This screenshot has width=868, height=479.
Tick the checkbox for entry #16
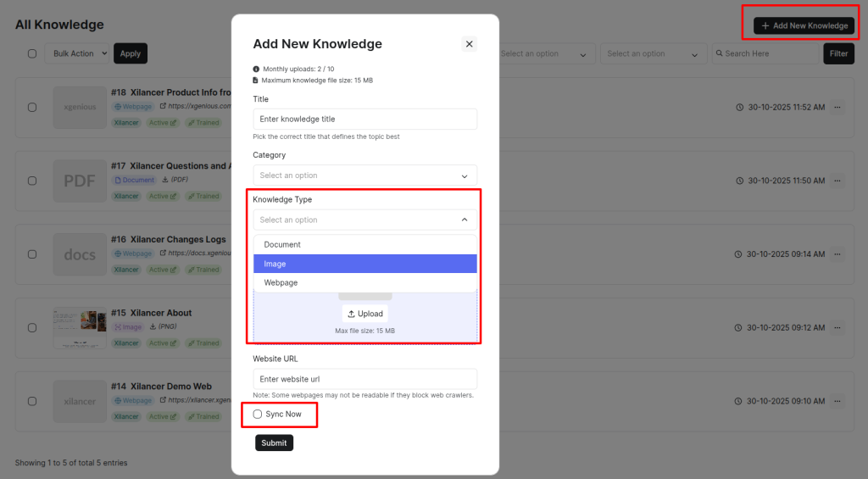[x=32, y=254]
